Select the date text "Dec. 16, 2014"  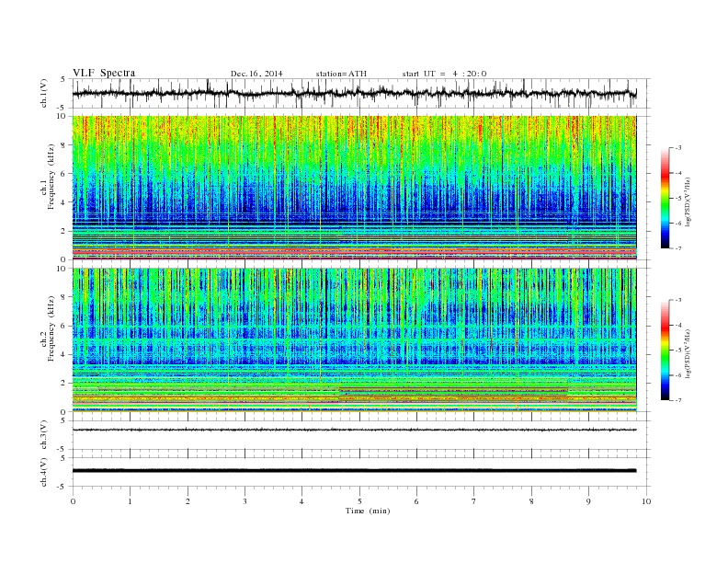tap(256, 74)
